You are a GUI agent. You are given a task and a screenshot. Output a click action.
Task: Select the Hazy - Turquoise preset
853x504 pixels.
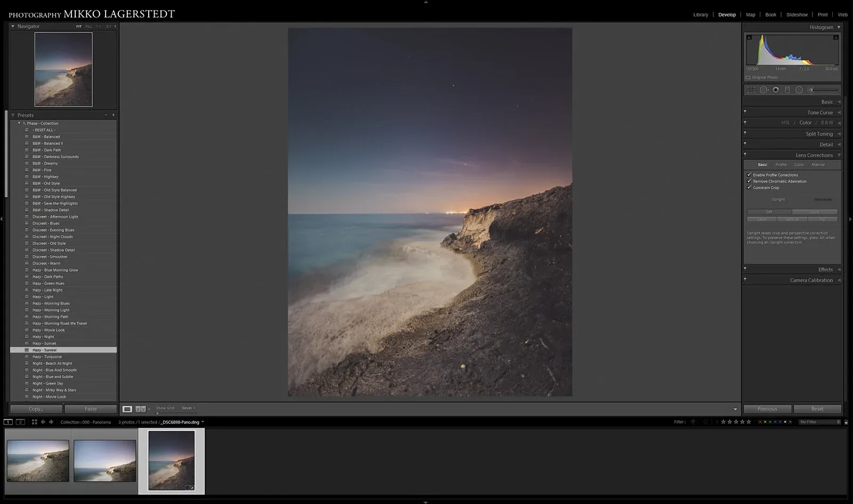point(47,356)
